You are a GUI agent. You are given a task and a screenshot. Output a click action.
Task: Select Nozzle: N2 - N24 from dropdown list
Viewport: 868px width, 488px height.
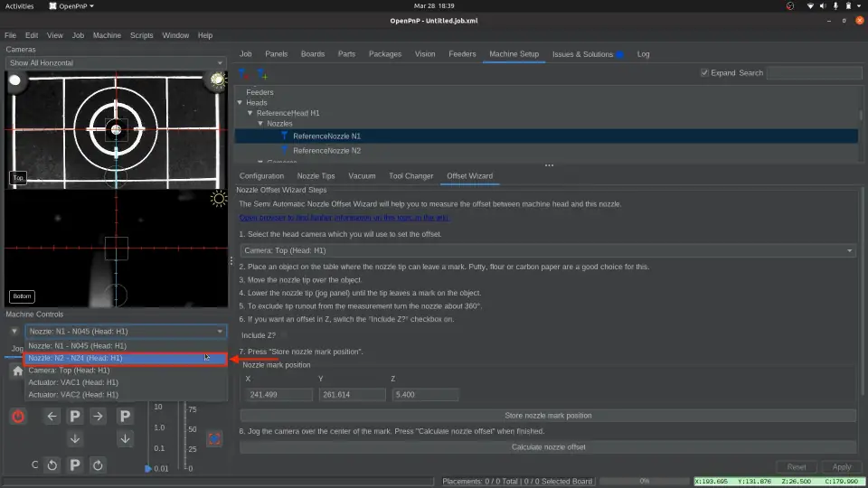125,358
